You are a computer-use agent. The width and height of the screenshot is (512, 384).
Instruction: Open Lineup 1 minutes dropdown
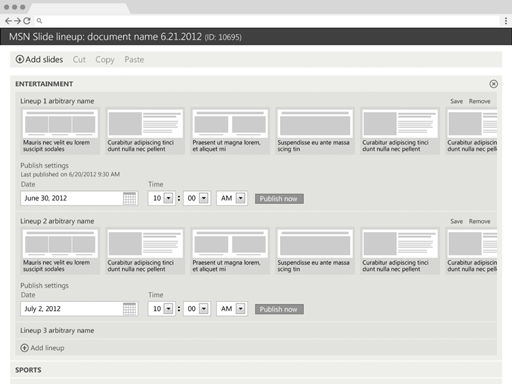pyautogui.click(x=204, y=198)
